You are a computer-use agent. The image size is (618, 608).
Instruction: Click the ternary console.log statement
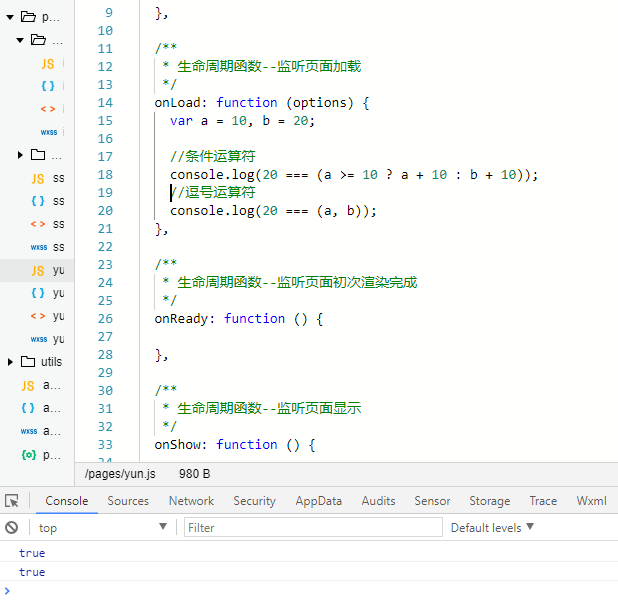point(354,175)
